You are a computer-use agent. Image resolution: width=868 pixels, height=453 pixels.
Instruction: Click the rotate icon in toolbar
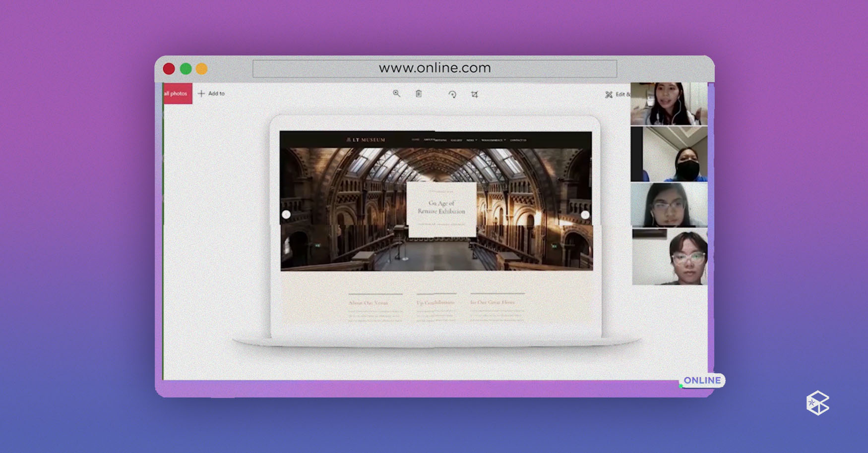(x=452, y=94)
